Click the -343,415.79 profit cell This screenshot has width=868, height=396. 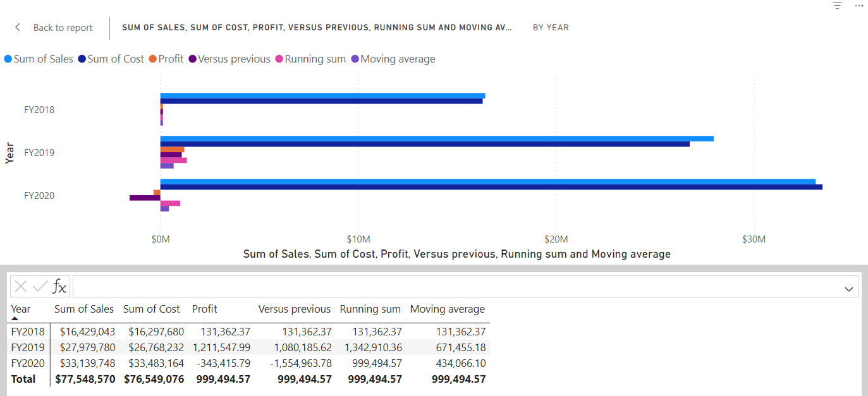pyautogui.click(x=223, y=363)
